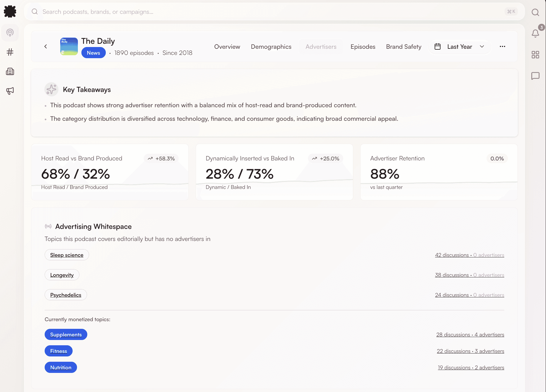Click the Since 2018 text
546x392 pixels.
(177, 53)
